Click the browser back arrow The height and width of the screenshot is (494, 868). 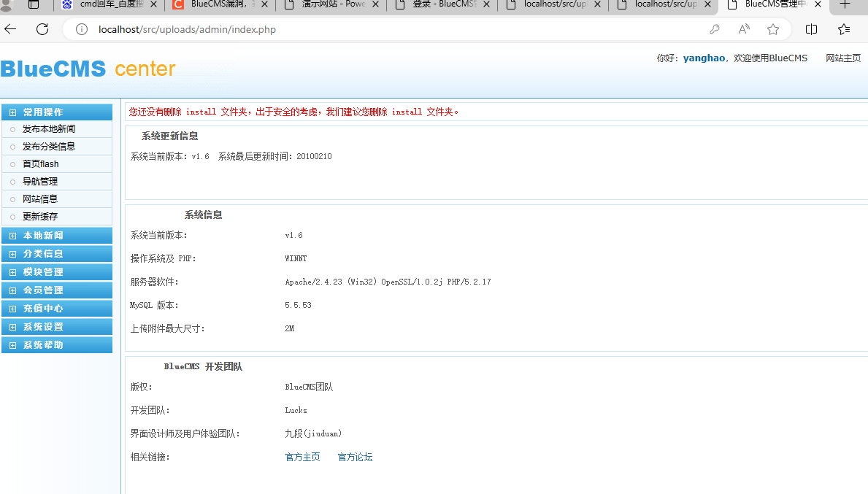[x=10, y=29]
